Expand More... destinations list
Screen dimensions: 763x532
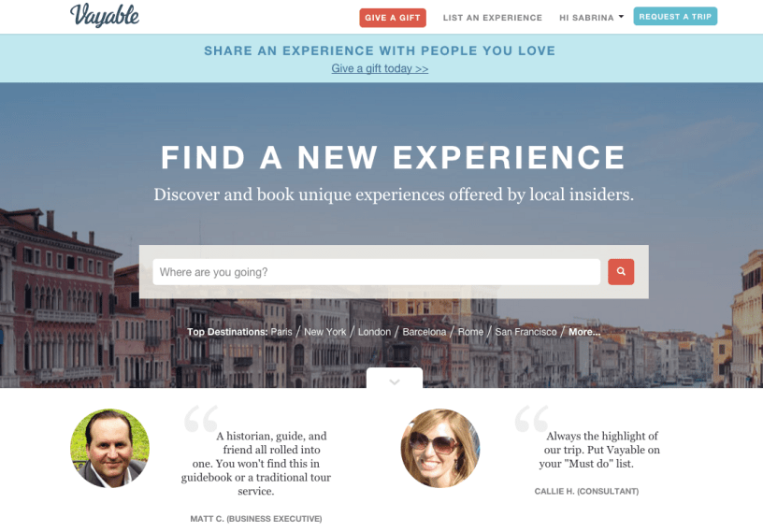pos(584,332)
